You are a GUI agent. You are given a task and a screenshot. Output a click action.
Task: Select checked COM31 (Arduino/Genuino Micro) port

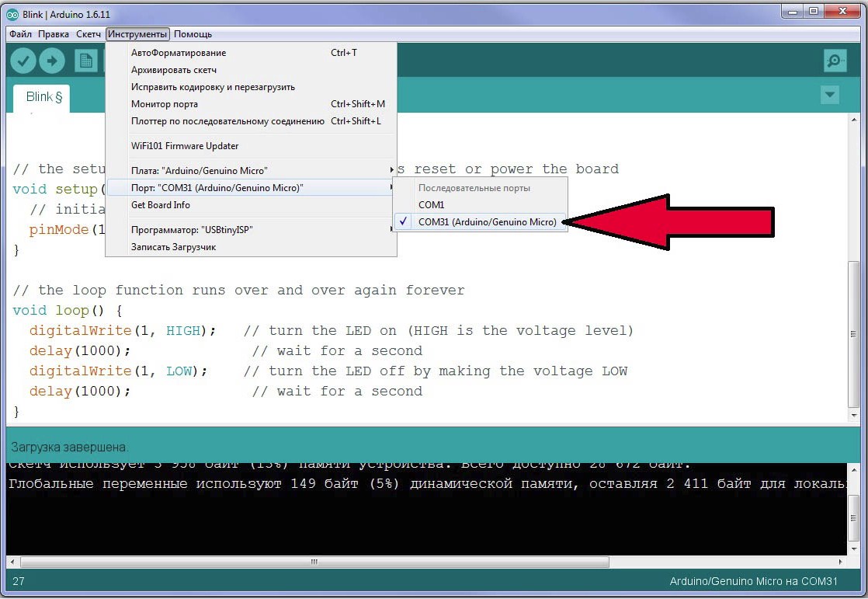click(x=486, y=222)
